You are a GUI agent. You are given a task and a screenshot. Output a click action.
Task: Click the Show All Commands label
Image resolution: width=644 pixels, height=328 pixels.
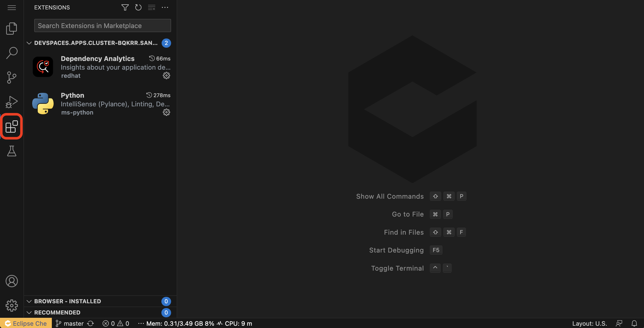click(x=390, y=196)
